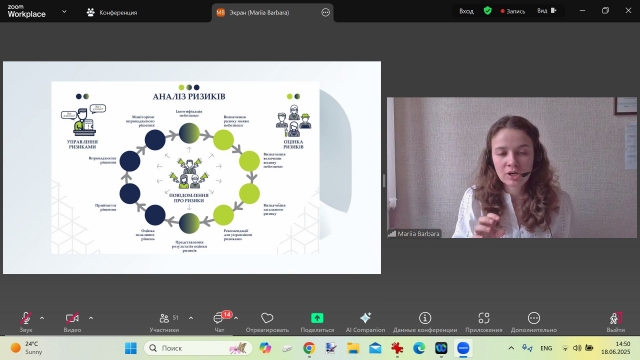Open Приложения apps icon
Screen dimensions: 640x360
click(484, 322)
